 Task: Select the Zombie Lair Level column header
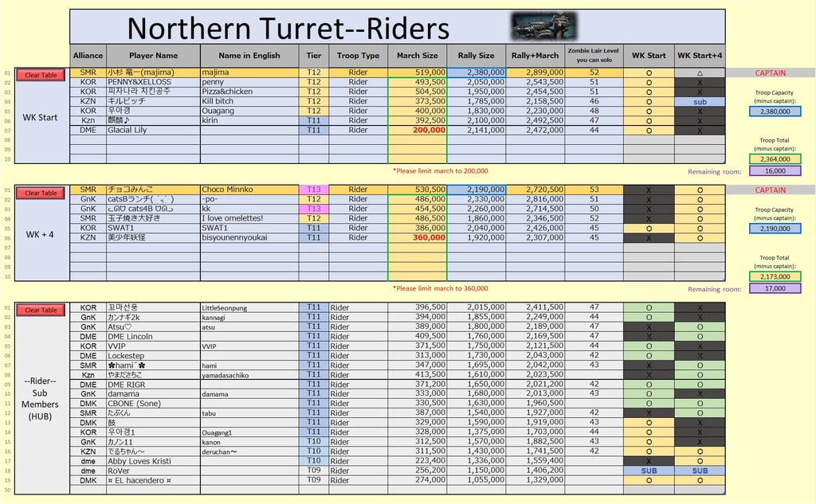[x=594, y=56]
